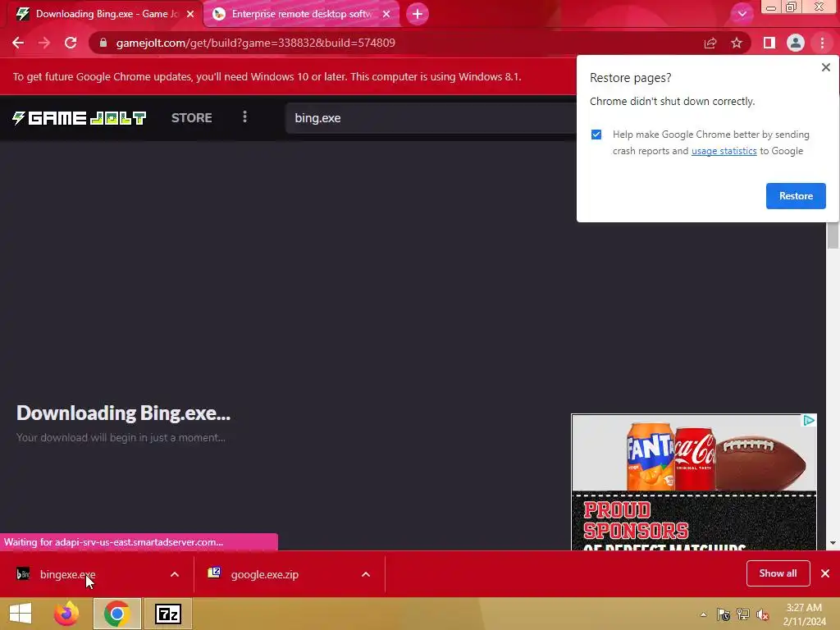The height and width of the screenshot is (630, 840).
Task: Click the Windows 10 update notice text
Action: [267, 76]
